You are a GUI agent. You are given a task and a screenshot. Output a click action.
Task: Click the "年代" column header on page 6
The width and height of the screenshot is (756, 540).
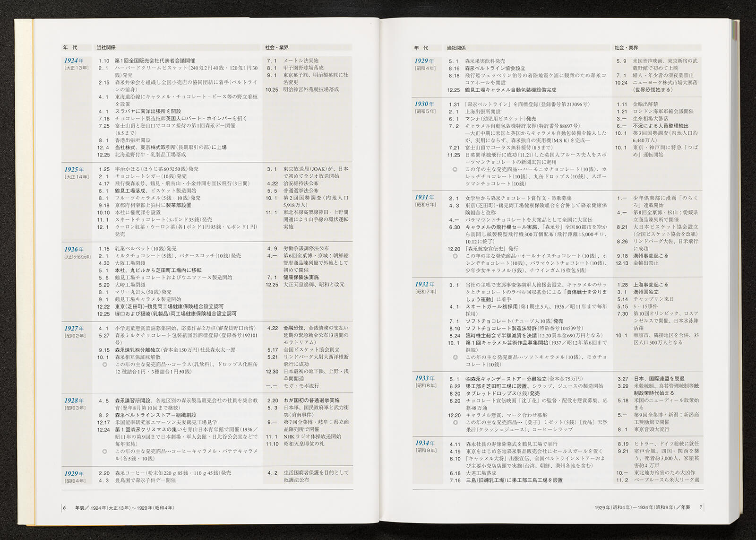point(70,48)
